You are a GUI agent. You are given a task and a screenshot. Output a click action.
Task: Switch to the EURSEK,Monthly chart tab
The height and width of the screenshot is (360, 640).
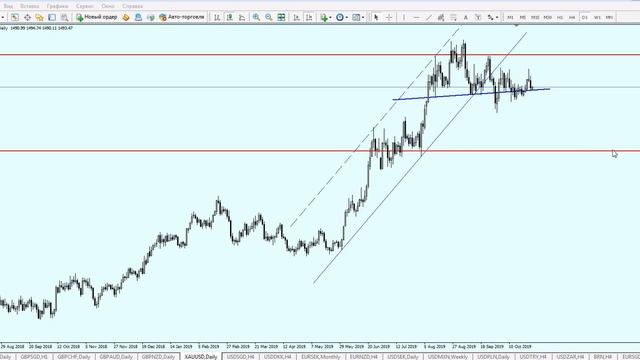321,357
